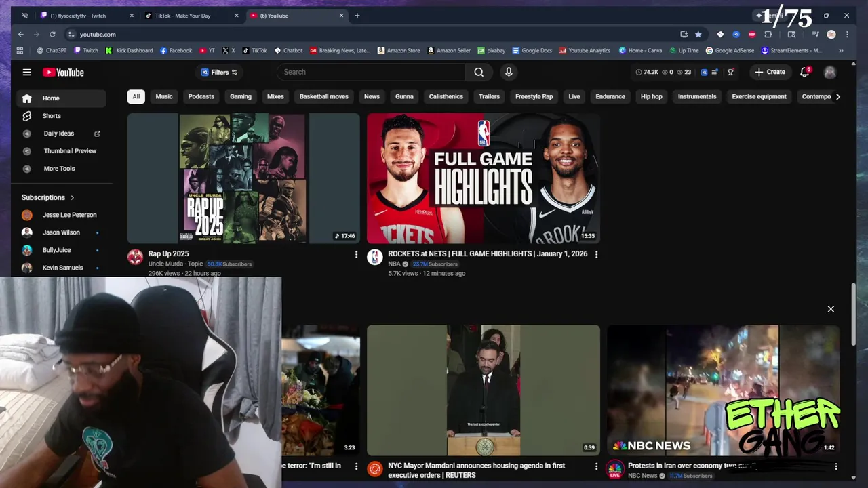Viewport: 868px width, 488px height.
Task: Open more options for NBC News video
Action: point(835,466)
